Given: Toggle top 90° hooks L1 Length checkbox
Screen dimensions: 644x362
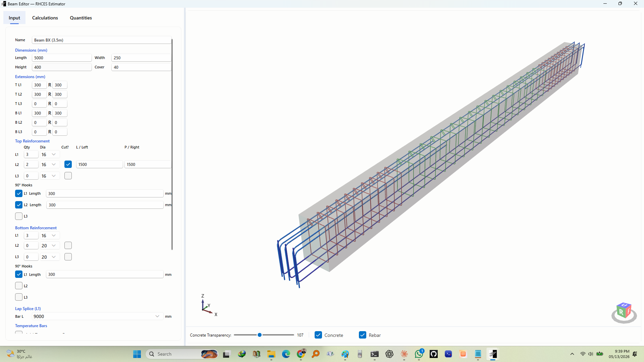Looking at the screenshot, I should point(19,193).
